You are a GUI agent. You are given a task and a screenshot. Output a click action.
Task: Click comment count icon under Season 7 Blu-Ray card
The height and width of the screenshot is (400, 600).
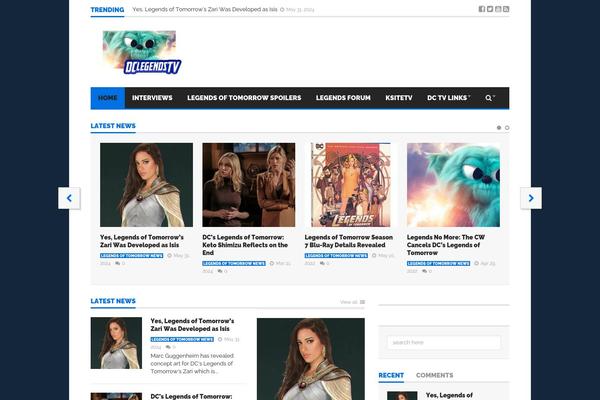[x=322, y=263]
